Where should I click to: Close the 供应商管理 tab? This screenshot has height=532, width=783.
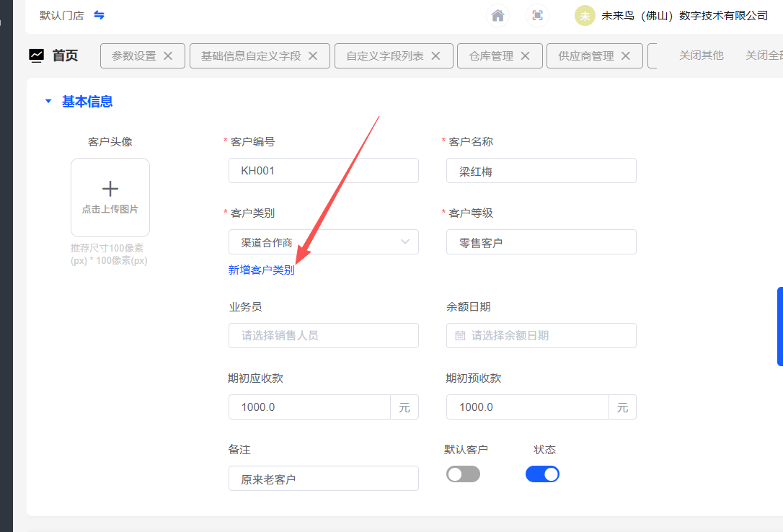tap(626, 56)
